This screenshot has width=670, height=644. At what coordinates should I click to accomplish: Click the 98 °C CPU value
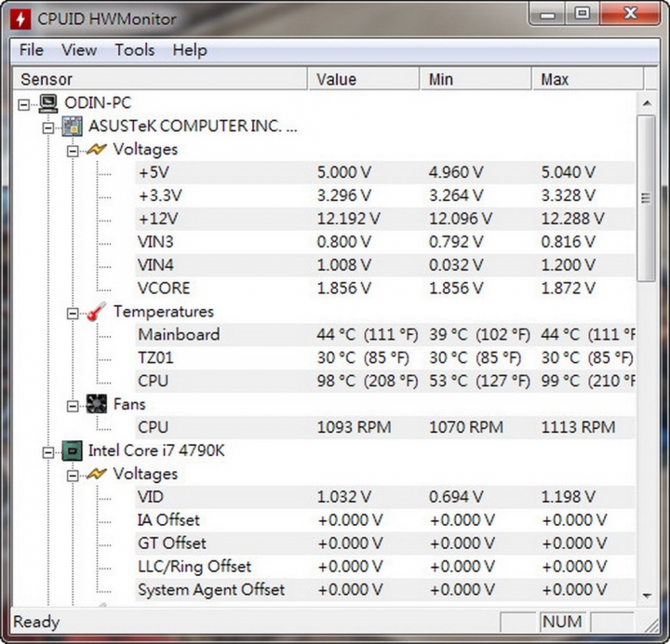tap(368, 381)
